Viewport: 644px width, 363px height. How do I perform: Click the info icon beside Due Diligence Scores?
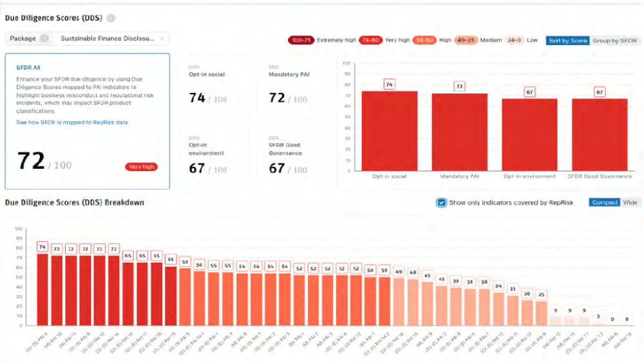click(x=111, y=18)
